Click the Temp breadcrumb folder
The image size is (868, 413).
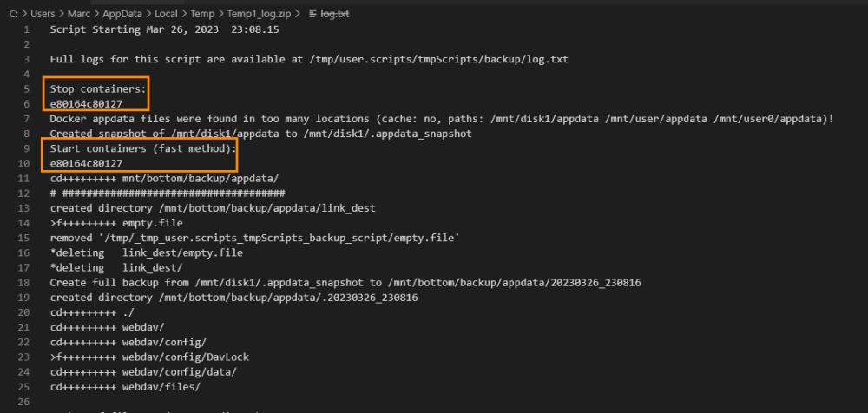click(202, 14)
